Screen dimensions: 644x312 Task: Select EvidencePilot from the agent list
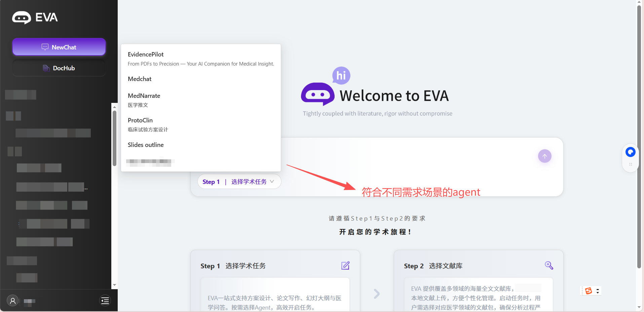tap(146, 54)
